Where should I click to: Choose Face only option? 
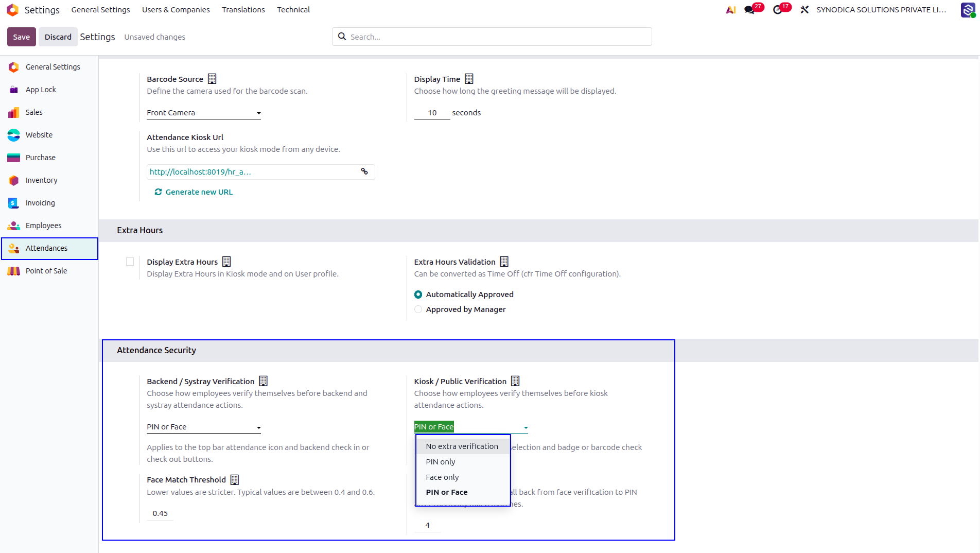coord(462,477)
